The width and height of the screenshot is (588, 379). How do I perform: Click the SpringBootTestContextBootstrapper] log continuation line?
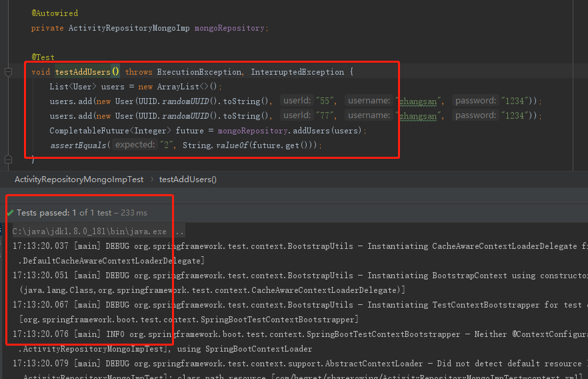pyautogui.click(x=189, y=320)
